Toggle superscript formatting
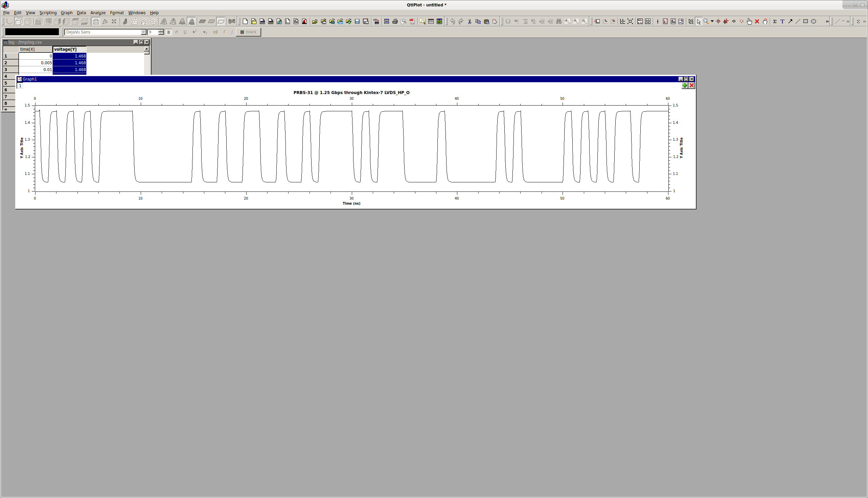Screen dimensions: 868x498 click(195, 32)
